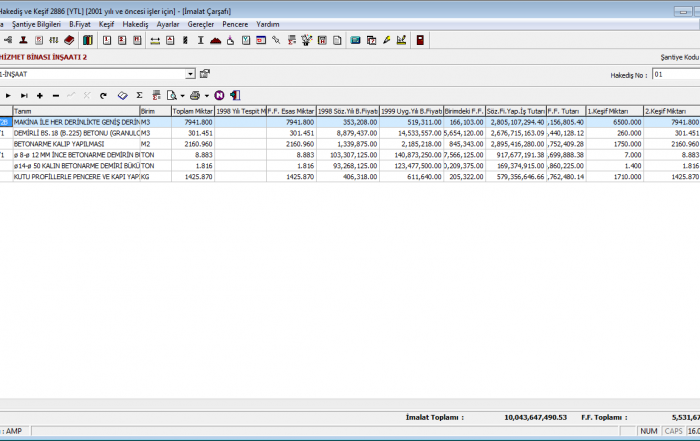Click the exit door icon
Image resolution: width=700 pixels, height=441 pixels.
[234, 95]
